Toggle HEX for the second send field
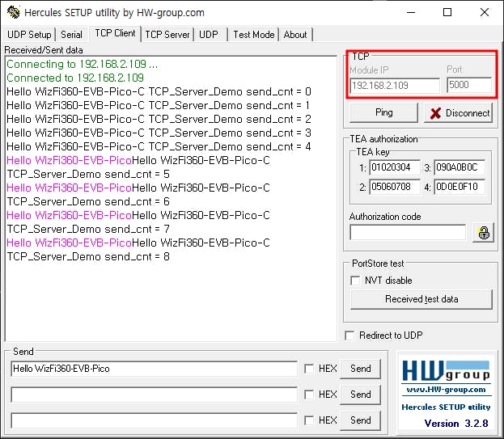 (309, 395)
